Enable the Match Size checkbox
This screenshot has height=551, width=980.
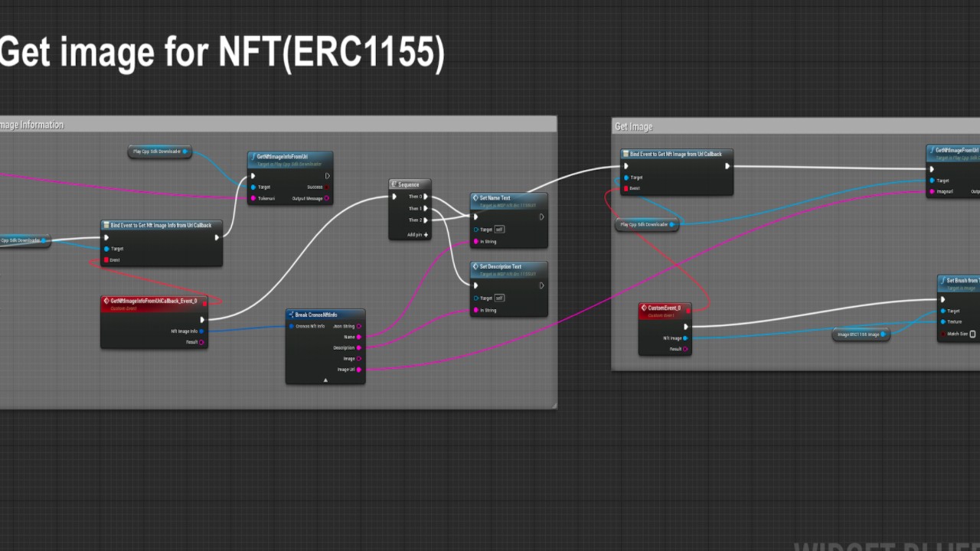[972, 334]
